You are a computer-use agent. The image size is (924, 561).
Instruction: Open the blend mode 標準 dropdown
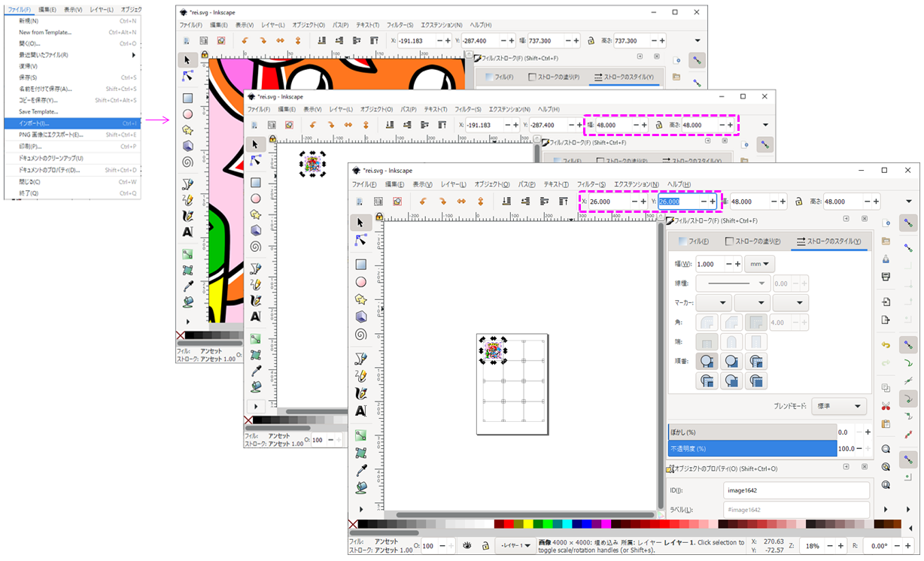[838, 406]
